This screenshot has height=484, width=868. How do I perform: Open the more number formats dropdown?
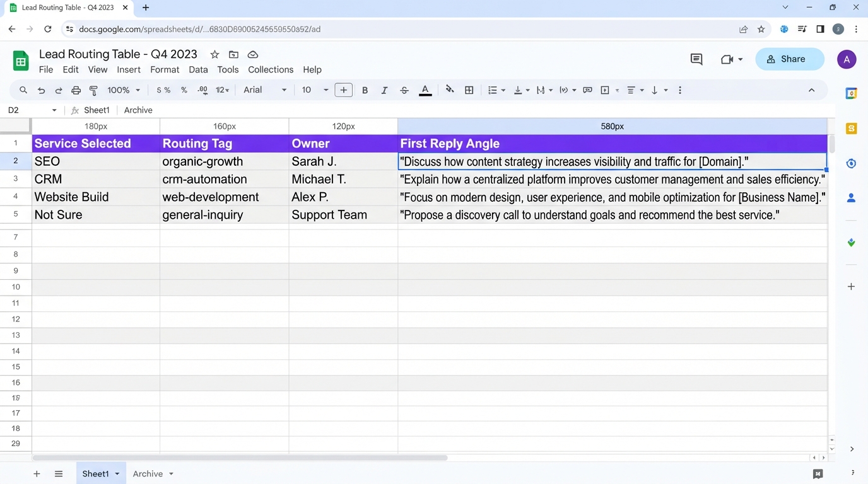[x=223, y=90]
